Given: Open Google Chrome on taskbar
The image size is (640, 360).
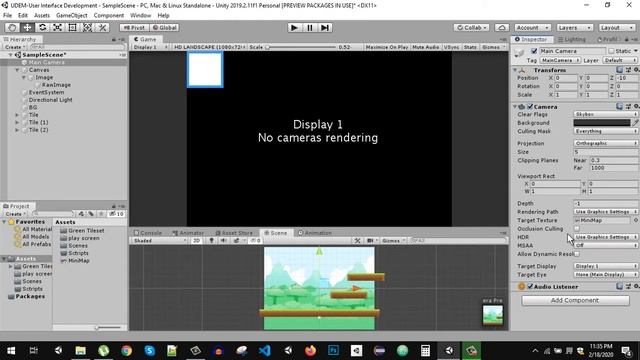Looking at the screenshot, I should tap(127, 350).
